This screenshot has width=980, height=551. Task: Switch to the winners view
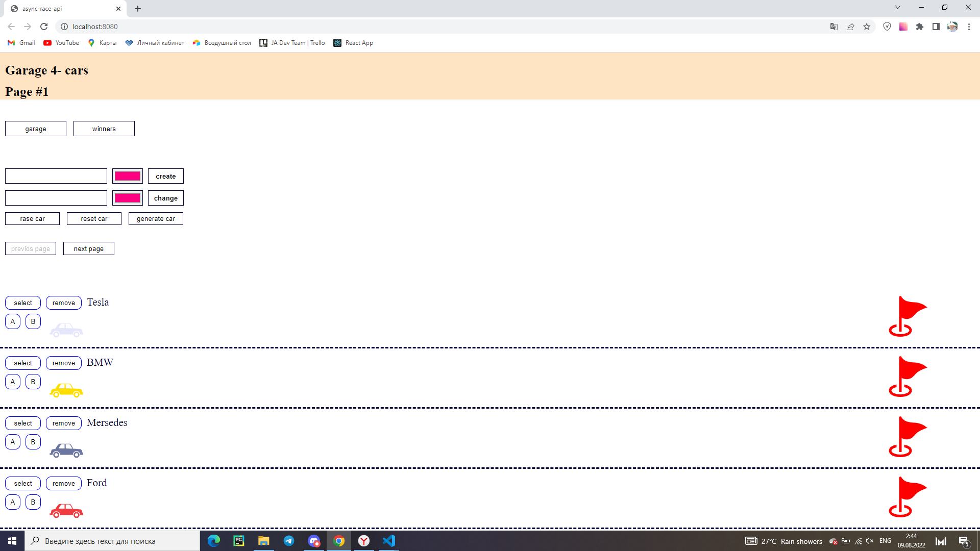click(104, 129)
